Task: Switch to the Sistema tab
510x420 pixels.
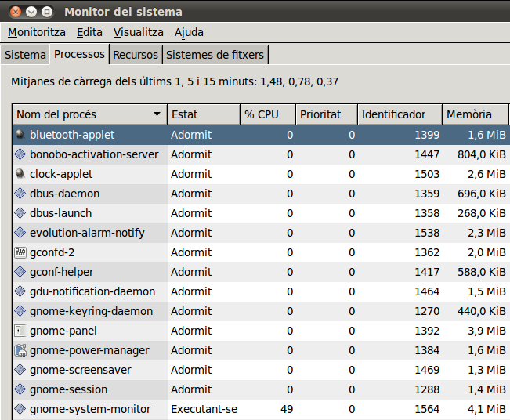Action: click(x=25, y=55)
